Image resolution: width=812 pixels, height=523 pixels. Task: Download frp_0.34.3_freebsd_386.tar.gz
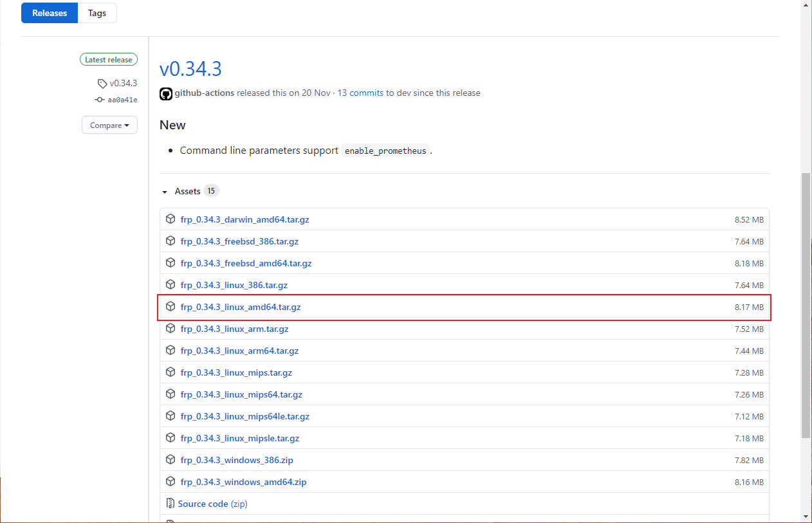tap(239, 241)
